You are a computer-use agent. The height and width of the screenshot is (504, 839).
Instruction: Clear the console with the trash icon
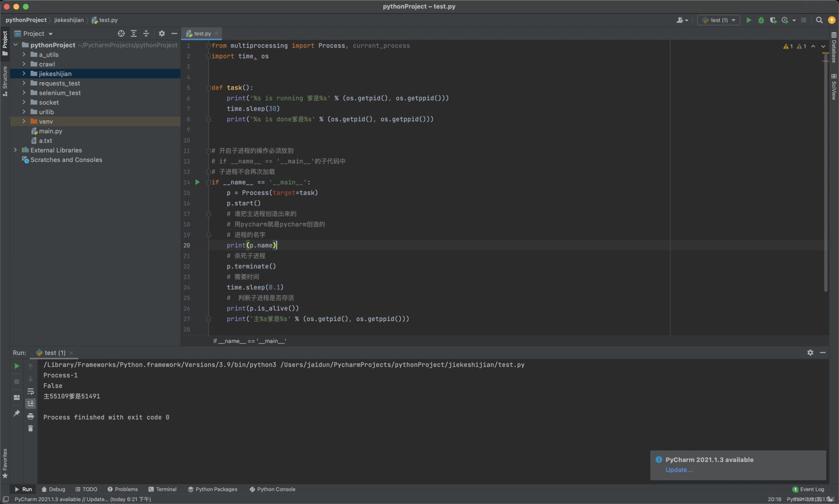click(30, 428)
